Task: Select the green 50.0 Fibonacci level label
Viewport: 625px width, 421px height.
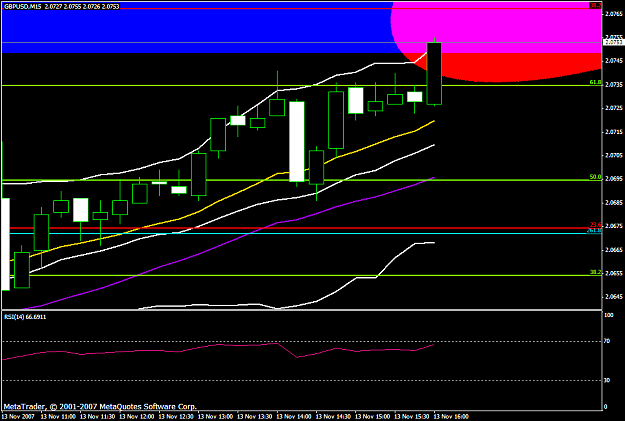Action: pyautogui.click(x=596, y=177)
